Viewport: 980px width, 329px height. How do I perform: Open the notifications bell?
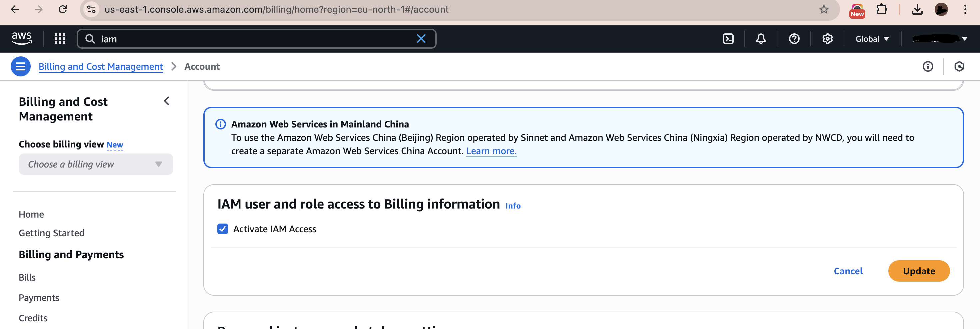point(761,38)
